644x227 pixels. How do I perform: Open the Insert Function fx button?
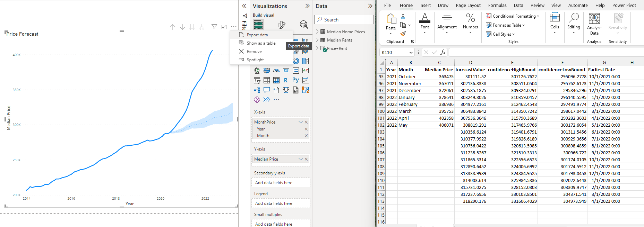pyautogui.click(x=443, y=52)
